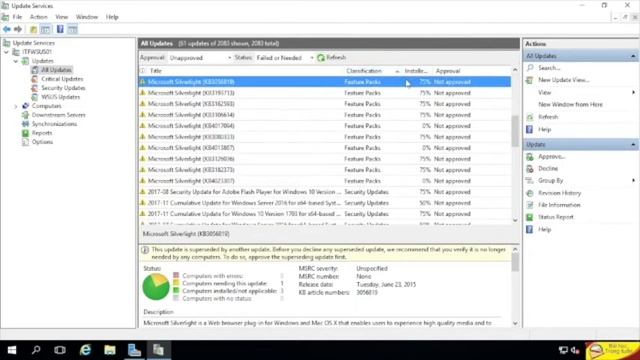Click the status pie chart
640x360 pixels.
tap(156, 287)
